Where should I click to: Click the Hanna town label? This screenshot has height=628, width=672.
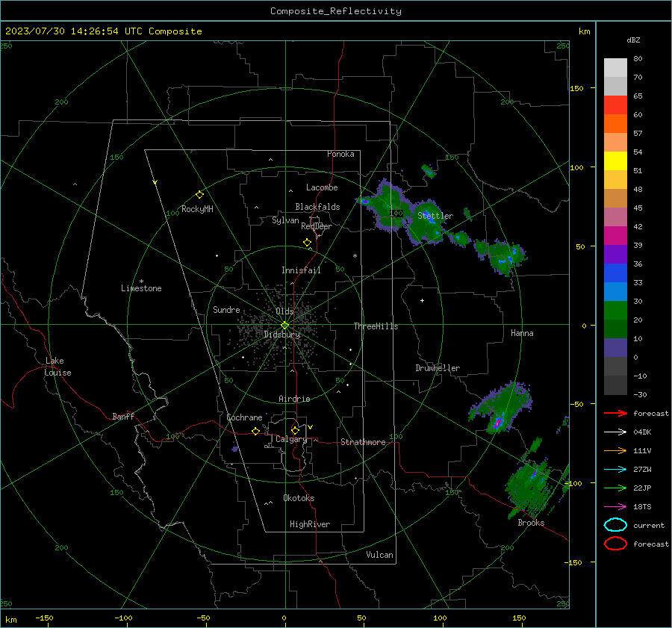pos(522,333)
